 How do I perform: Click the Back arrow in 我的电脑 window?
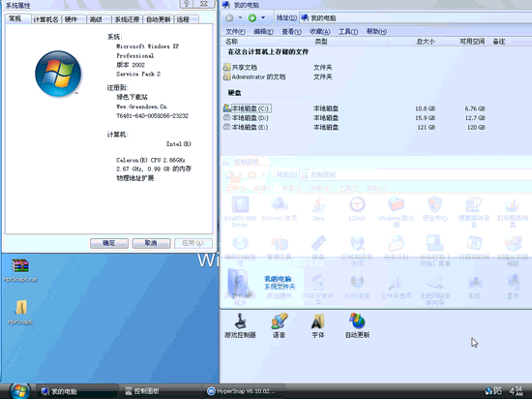[x=229, y=17]
